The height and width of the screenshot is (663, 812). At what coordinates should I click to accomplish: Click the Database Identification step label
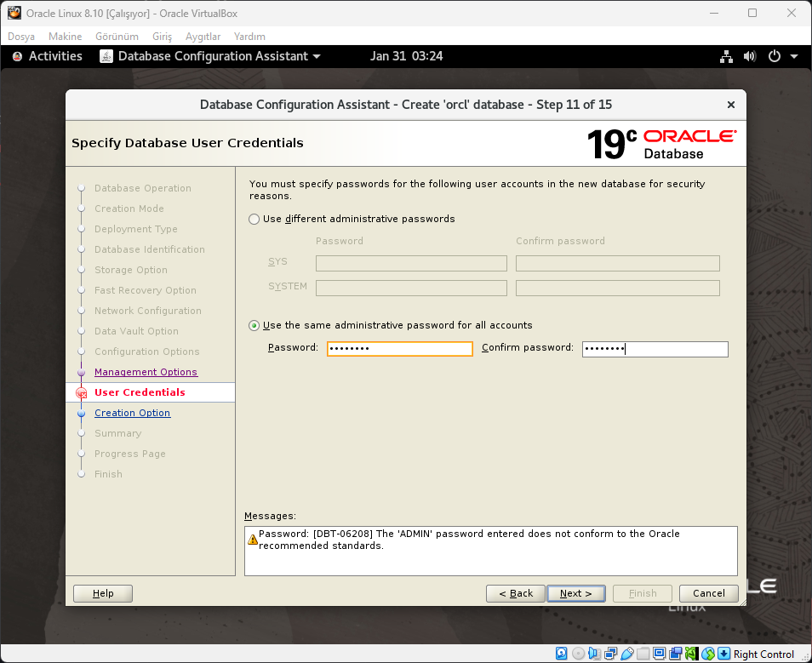150,249
